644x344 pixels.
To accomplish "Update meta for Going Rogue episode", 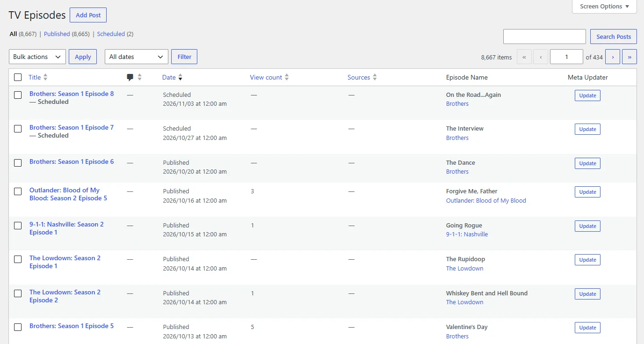I will click(x=587, y=226).
